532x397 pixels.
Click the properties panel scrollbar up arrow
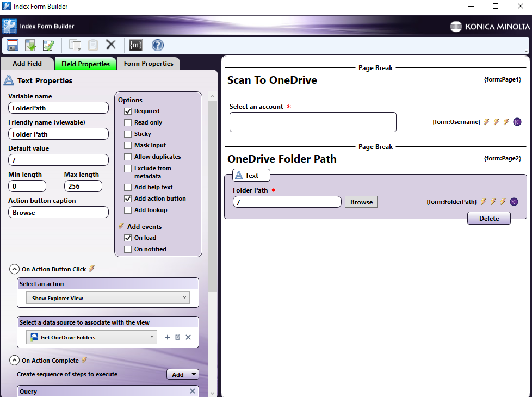[212, 96]
